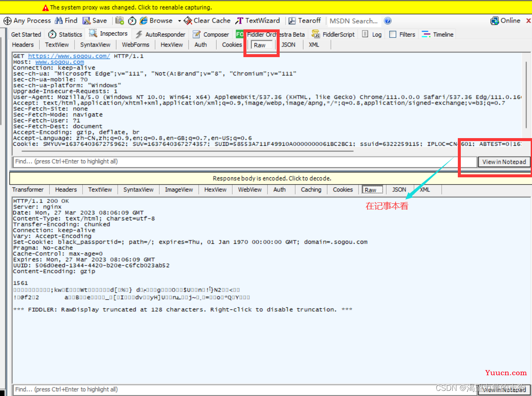532x396 pixels.
Task: Click the 'UUID: 506d0eed' response header line
Action: (x=91, y=266)
